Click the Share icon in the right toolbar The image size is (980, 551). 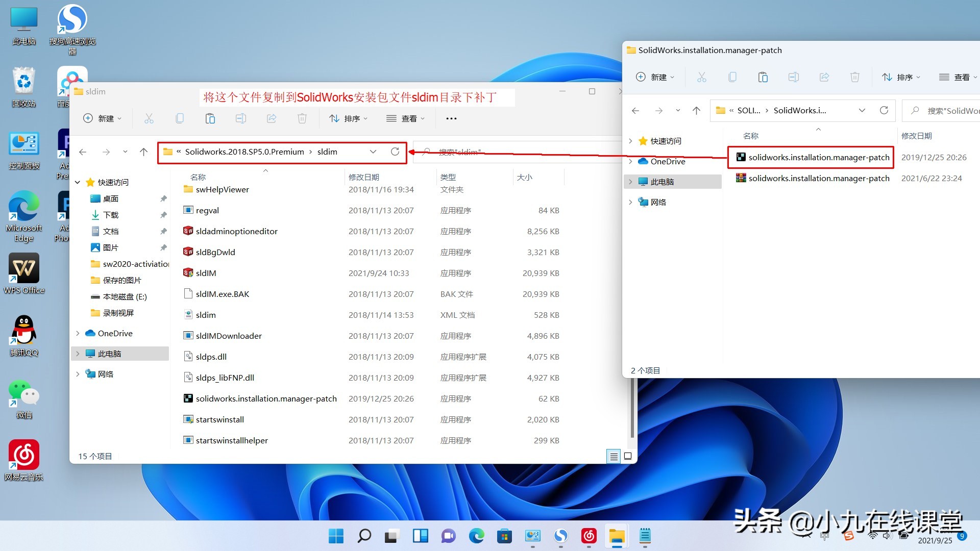point(824,77)
